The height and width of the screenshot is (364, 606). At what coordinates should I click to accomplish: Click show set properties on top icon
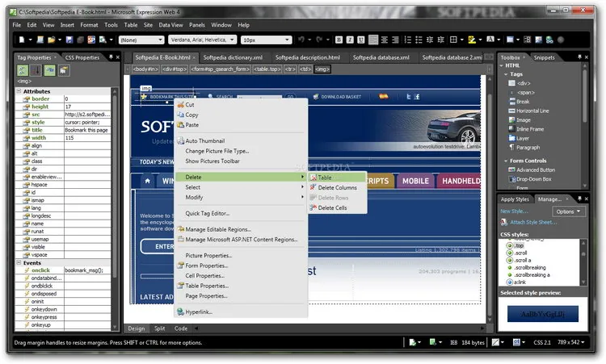pyautogui.click(x=49, y=70)
